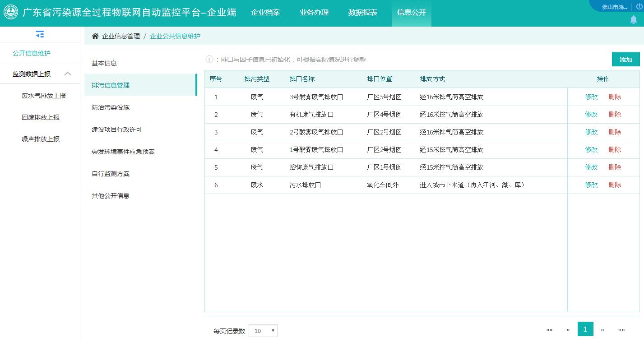Viewport: 644px width, 342px height.
Task: Open notifications with the bell icon
Action: pyautogui.click(x=634, y=20)
